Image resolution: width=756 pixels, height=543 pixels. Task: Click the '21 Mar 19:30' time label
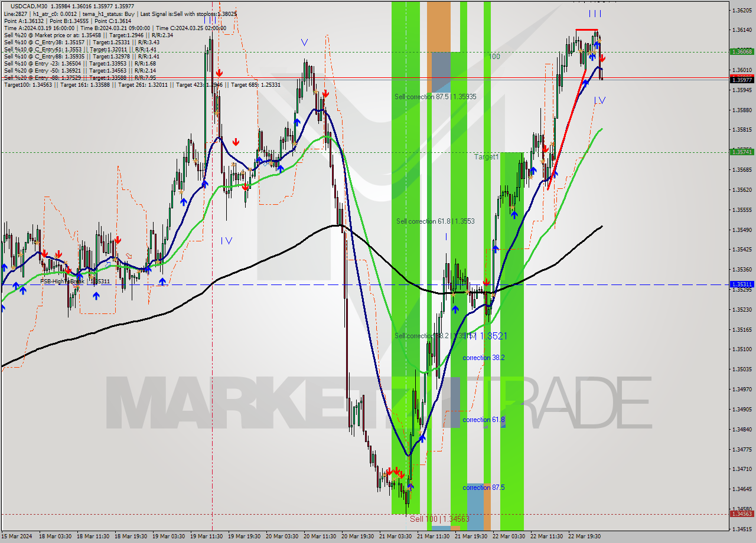472,537
